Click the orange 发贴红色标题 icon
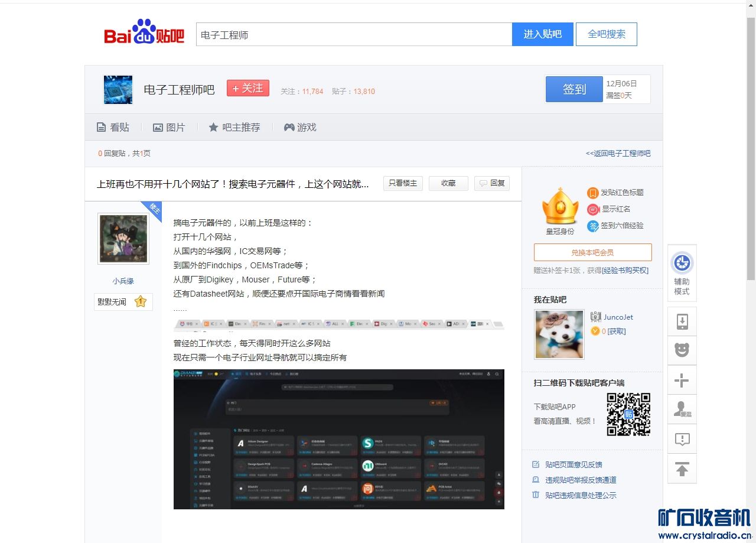Screen dimensions: 756x543 click(593, 193)
